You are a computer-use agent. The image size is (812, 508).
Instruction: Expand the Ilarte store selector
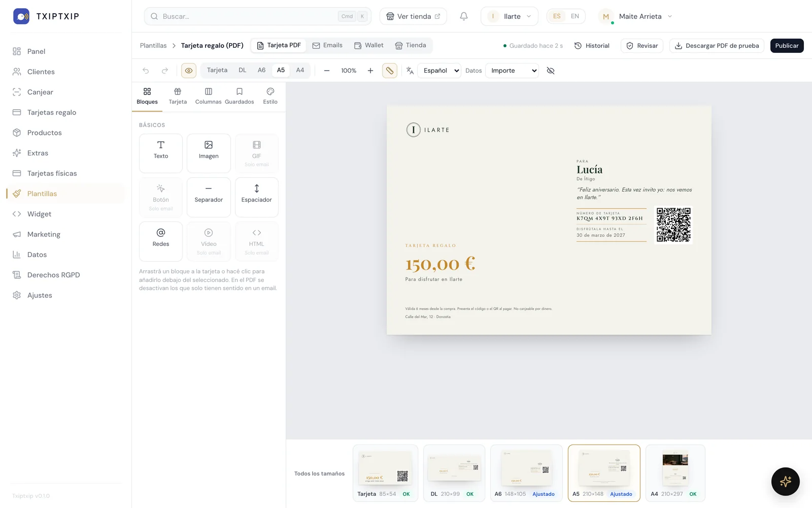point(510,16)
